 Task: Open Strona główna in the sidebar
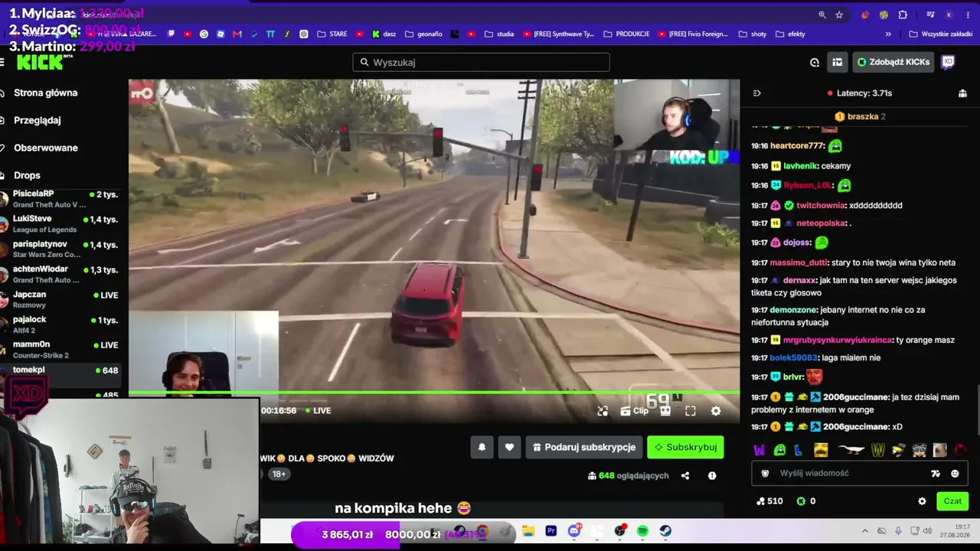tap(45, 93)
